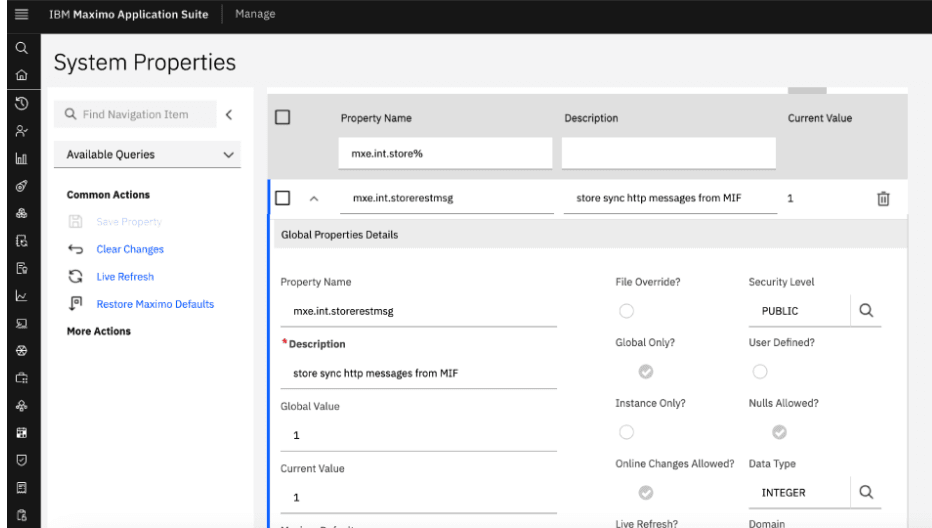Click the Save Property action

coord(129,222)
